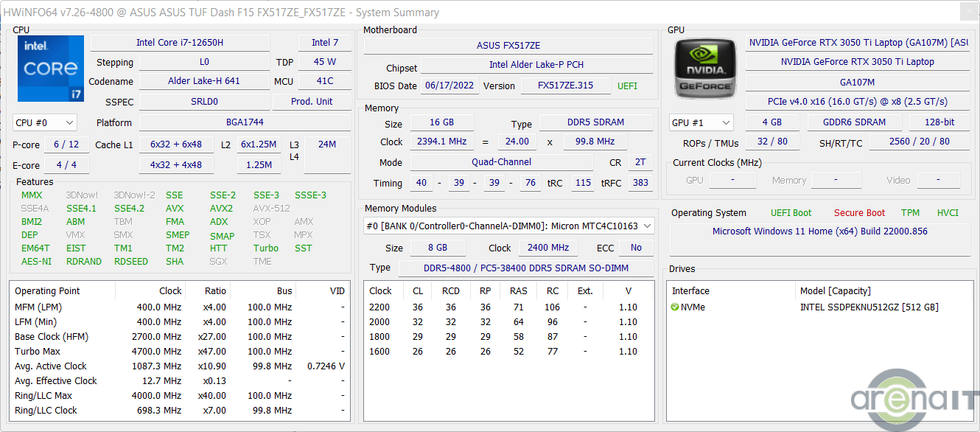Select the ASUS FX517ZE motherboard field
Image resolution: width=980 pixels, height=432 pixels.
[508, 46]
